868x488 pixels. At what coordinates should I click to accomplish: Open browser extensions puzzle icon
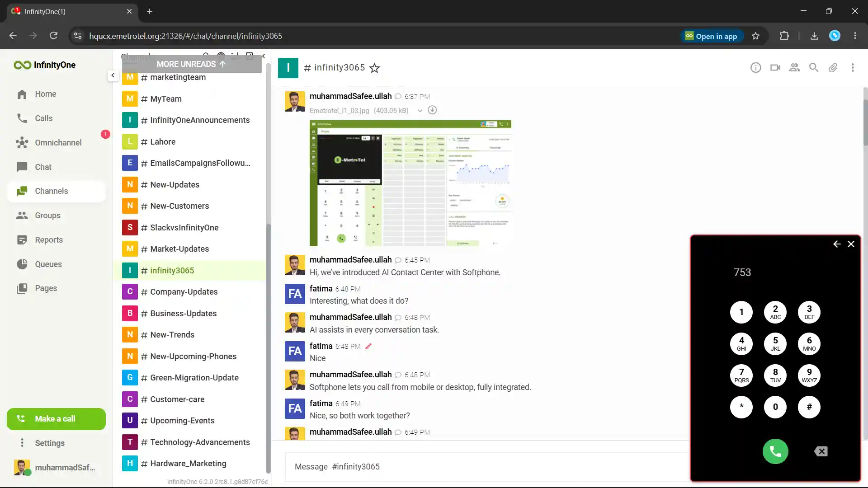(784, 36)
